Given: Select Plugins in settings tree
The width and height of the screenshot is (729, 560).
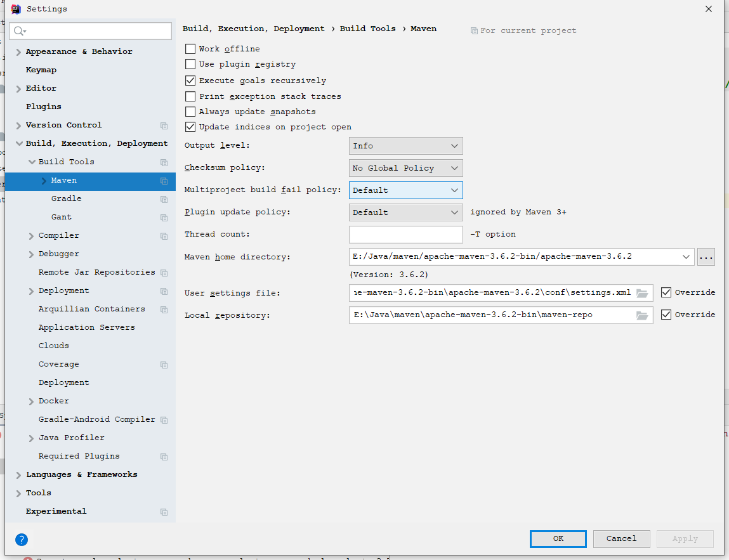Looking at the screenshot, I should [x=43, y=107].
